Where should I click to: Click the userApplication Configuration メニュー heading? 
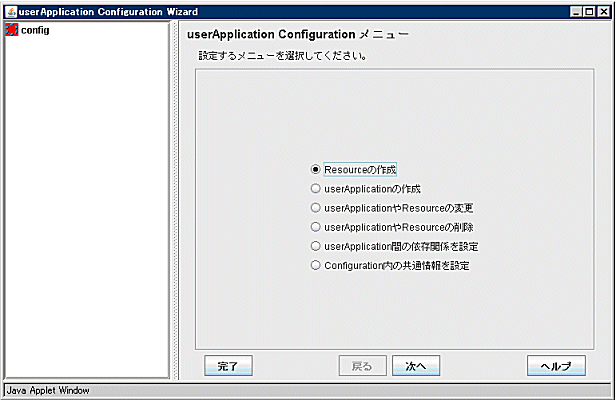(298, 35)
